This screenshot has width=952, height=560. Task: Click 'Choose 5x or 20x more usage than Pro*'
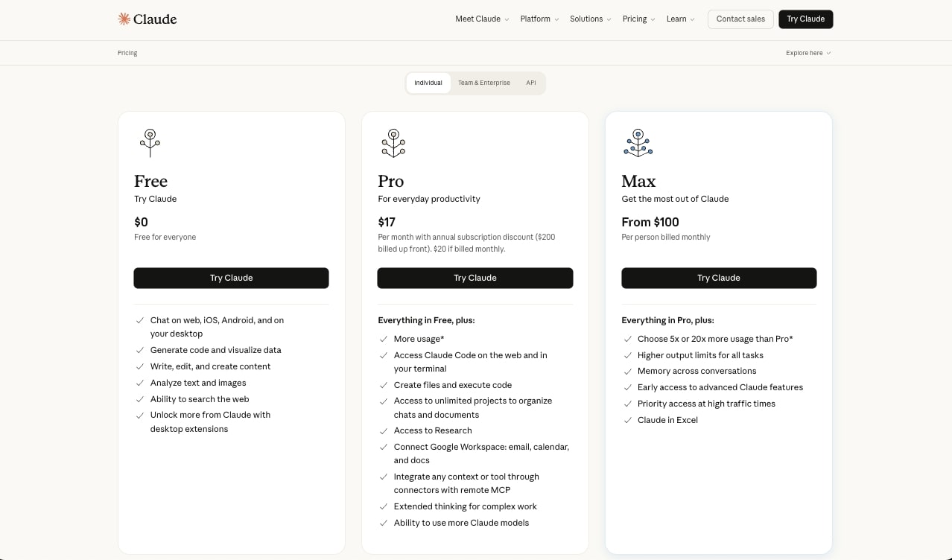(x=715, y=339)
